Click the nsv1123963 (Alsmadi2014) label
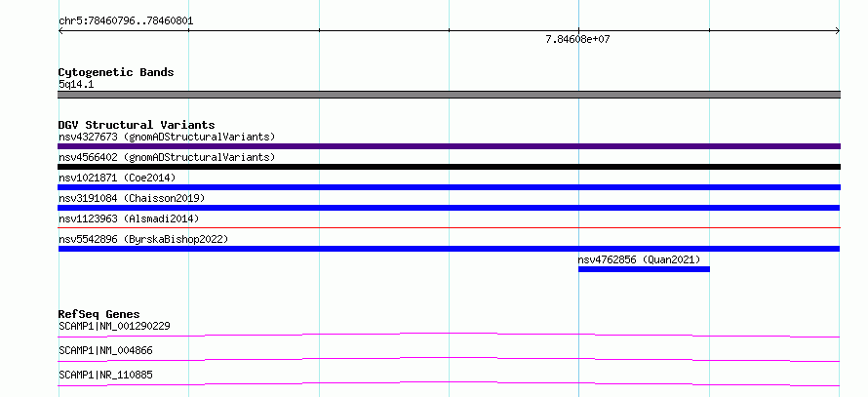 point(129,218)
